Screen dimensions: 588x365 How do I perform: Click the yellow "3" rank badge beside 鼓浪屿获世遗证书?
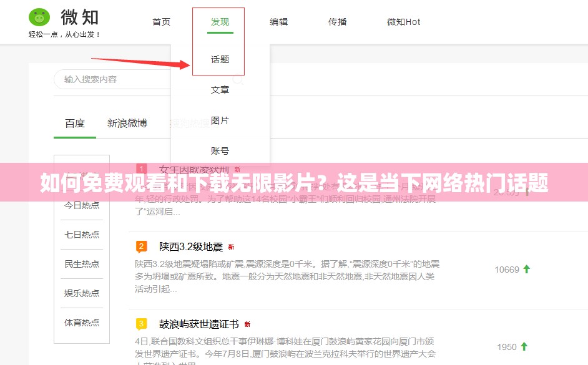(x=141, y=324)
